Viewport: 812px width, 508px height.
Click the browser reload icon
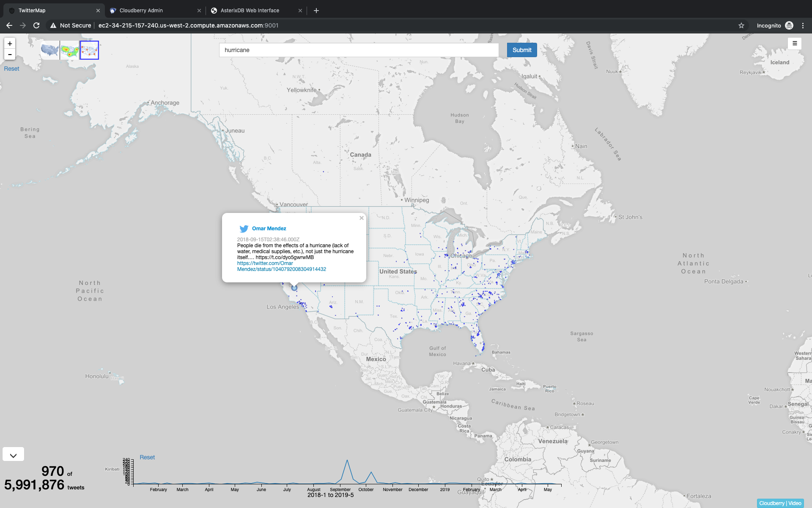[x=36, y=25]
